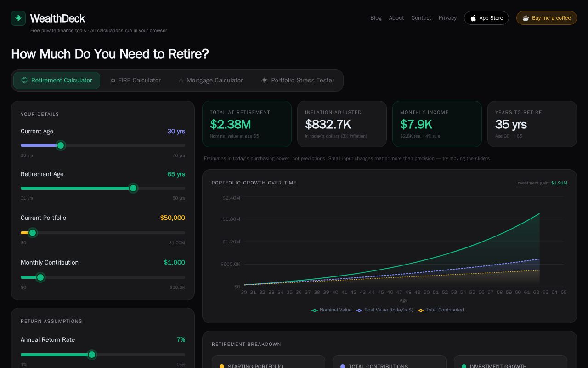Click the 30 yrs Current Age value

(x=176, y=132)
